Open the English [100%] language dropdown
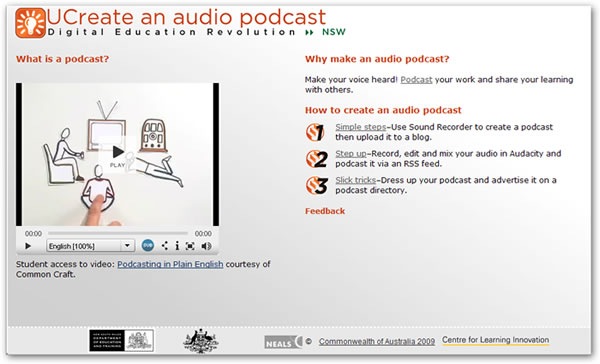 click(x=91, y=246)
